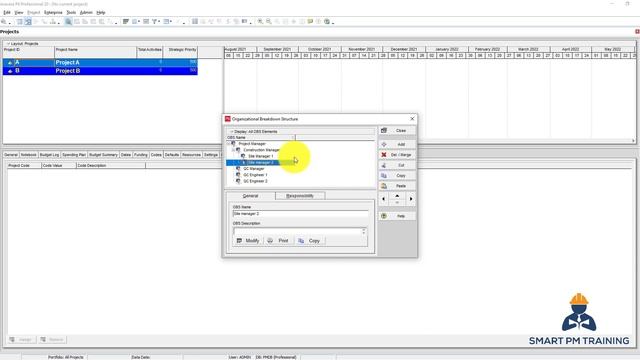Select the General tab in OBS dialog
The image size is (640, 360).
pyautogui.click(x=250, y=196)
